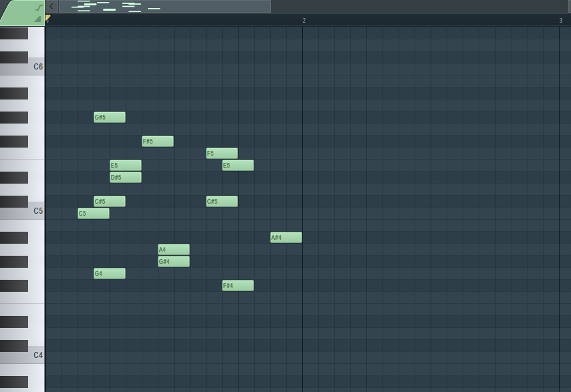Select the F#4 note in the lower row
Viewport: 571px width, 392px height.
237,285
